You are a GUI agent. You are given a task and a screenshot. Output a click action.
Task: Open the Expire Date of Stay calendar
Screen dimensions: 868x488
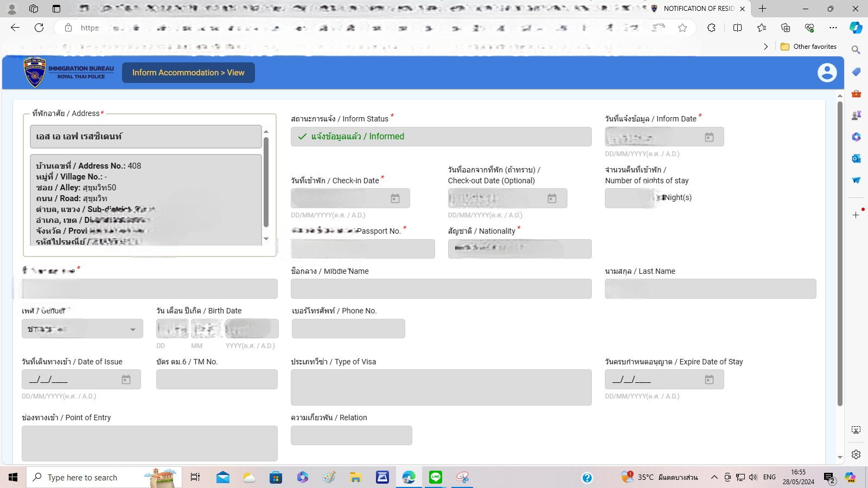point(709,380)
